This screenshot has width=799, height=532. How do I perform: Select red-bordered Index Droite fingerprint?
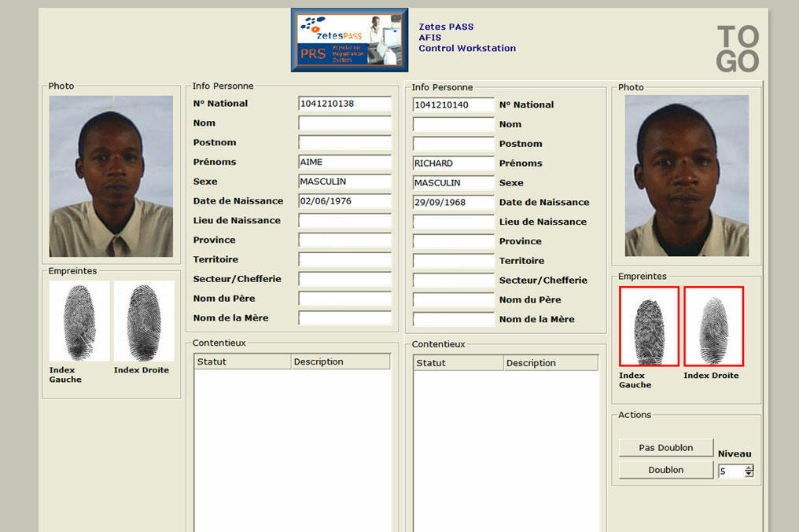coord(713,326)
